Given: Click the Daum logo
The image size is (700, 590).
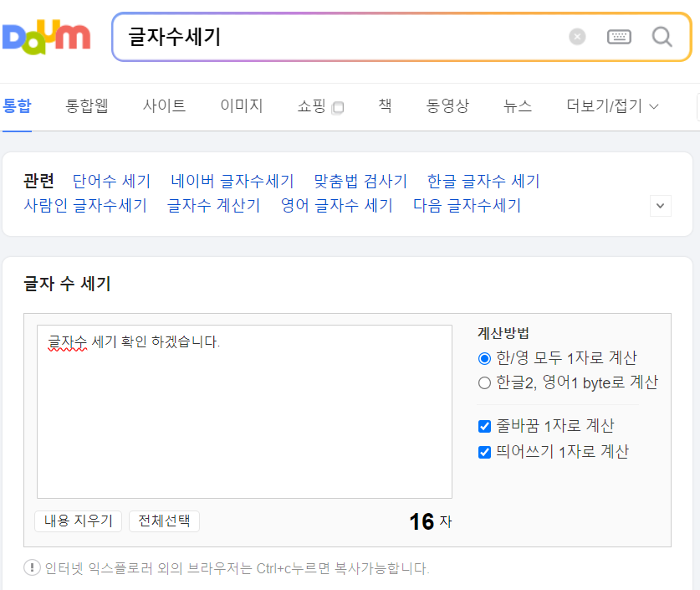Looking at the screenshot, I should tap(46, 37).
